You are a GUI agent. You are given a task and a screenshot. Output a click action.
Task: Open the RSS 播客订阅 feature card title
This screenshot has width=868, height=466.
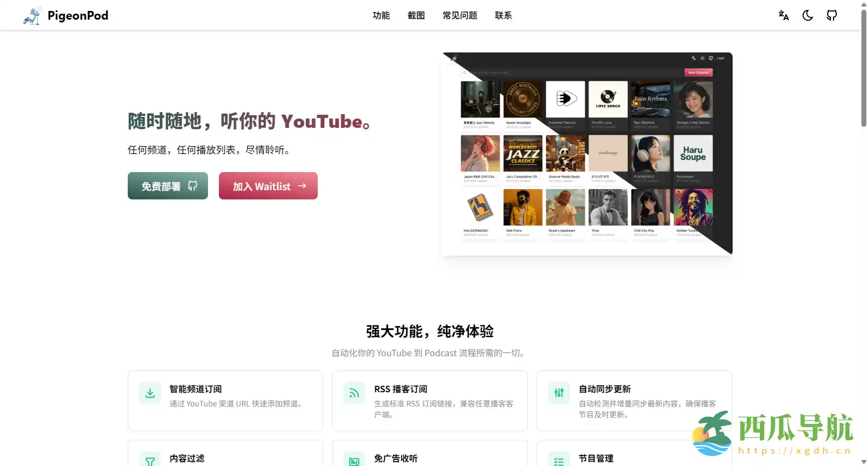401,389
